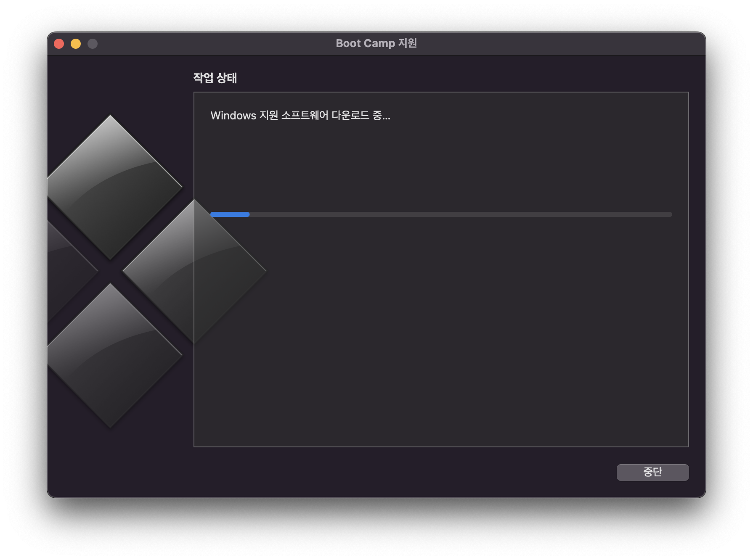Click the '작업 상태' heading
The height and width of the screenshot is (560, 753).
pyautogui.click(x=215, y=78)
